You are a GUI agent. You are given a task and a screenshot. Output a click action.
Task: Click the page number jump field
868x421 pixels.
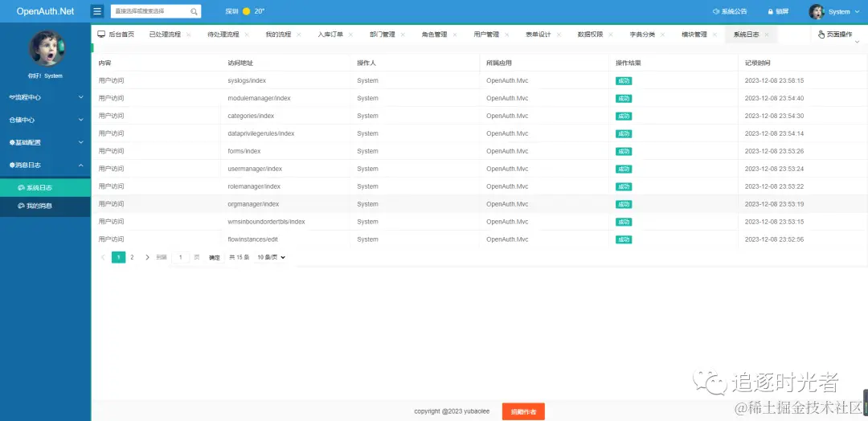pos(181,258)
